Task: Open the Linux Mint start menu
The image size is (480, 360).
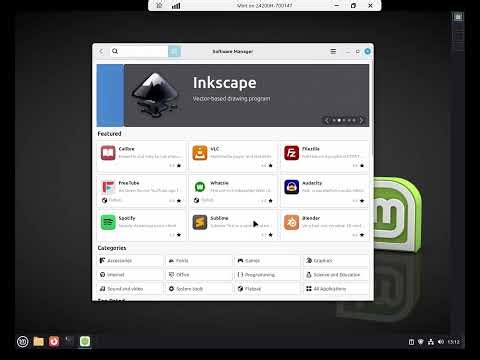Action: coord(23,341)
